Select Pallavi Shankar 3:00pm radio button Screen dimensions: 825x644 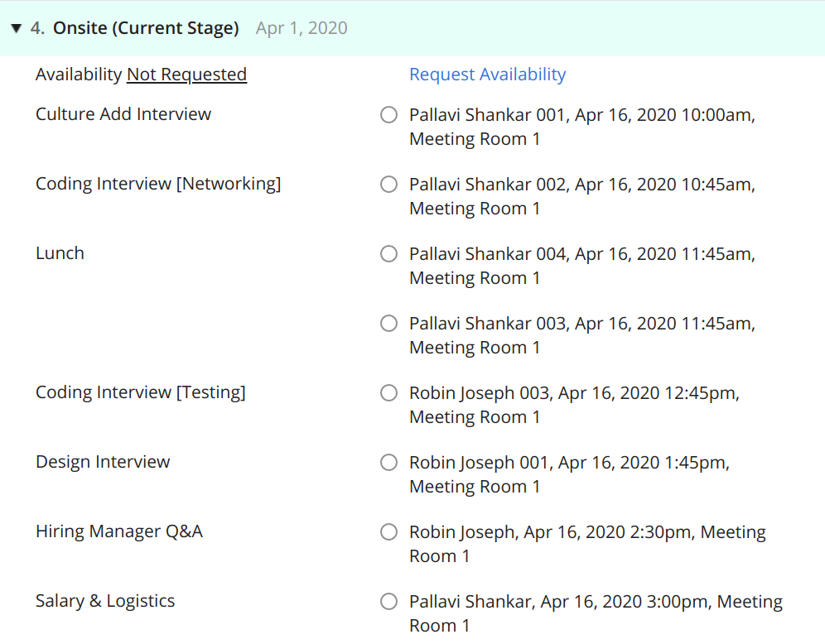click(388, 602)
